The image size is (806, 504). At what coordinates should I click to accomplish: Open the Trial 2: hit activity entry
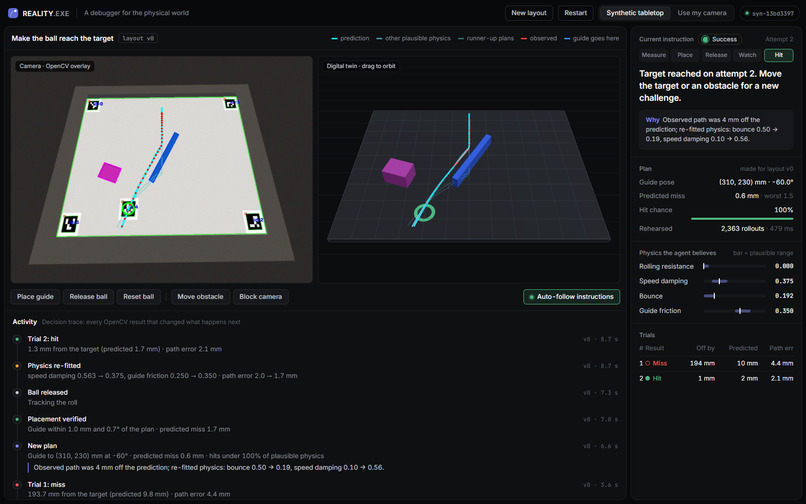coord(316,344)
